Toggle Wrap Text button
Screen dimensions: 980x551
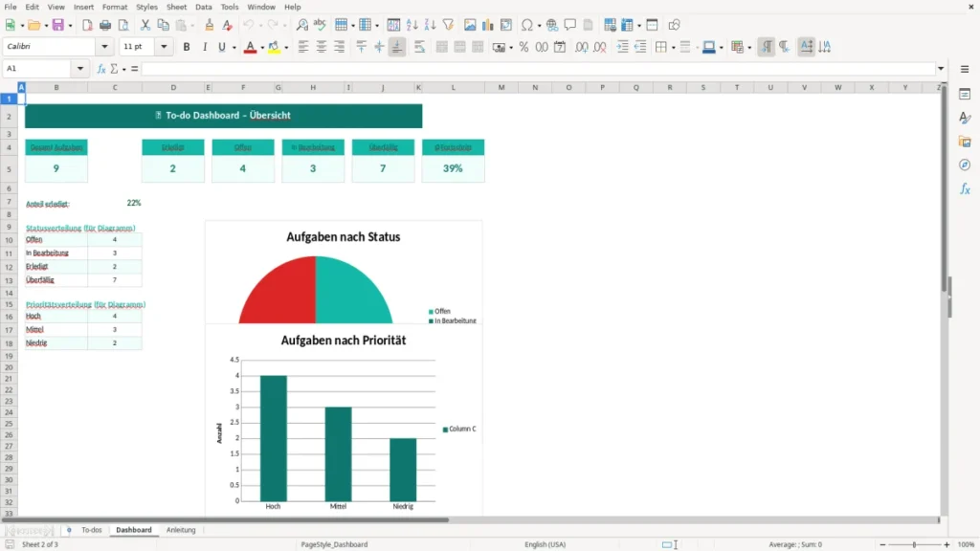(419, 47)
